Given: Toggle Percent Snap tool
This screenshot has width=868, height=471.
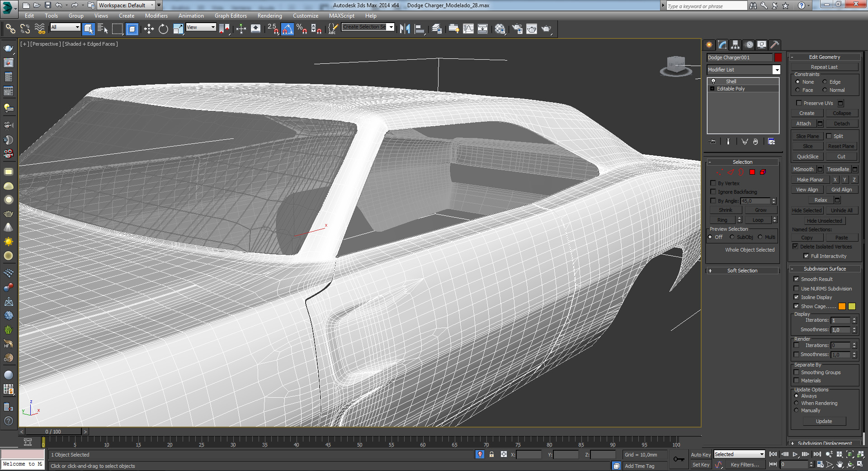Looking at the screenshot, I should (x=302, y=29).
